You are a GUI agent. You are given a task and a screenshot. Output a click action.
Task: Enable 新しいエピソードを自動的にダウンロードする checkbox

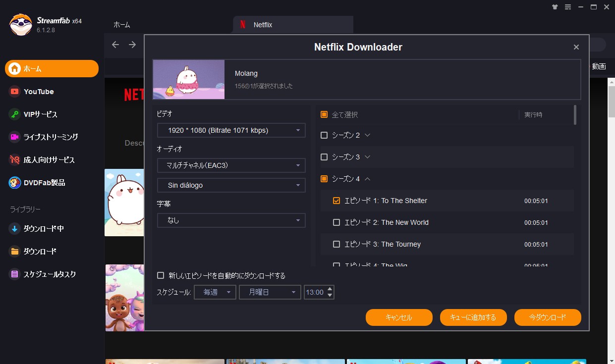click(x=161, y=275)
